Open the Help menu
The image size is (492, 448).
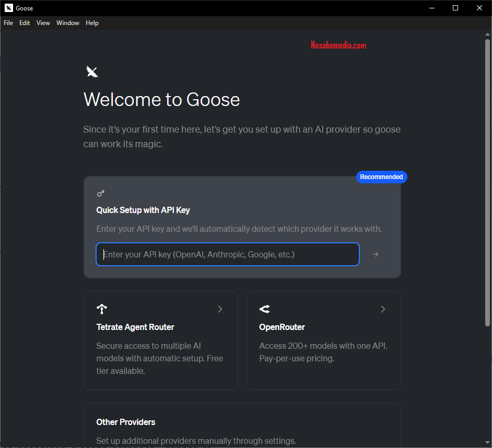coord(92,23)
